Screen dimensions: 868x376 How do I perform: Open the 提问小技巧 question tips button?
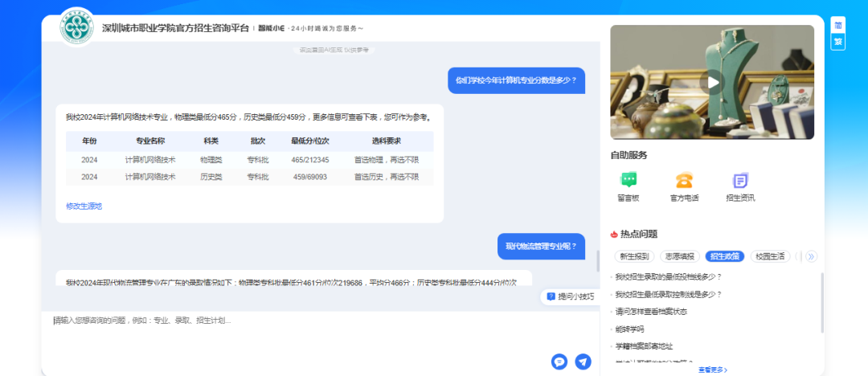[x=571, y=296]
